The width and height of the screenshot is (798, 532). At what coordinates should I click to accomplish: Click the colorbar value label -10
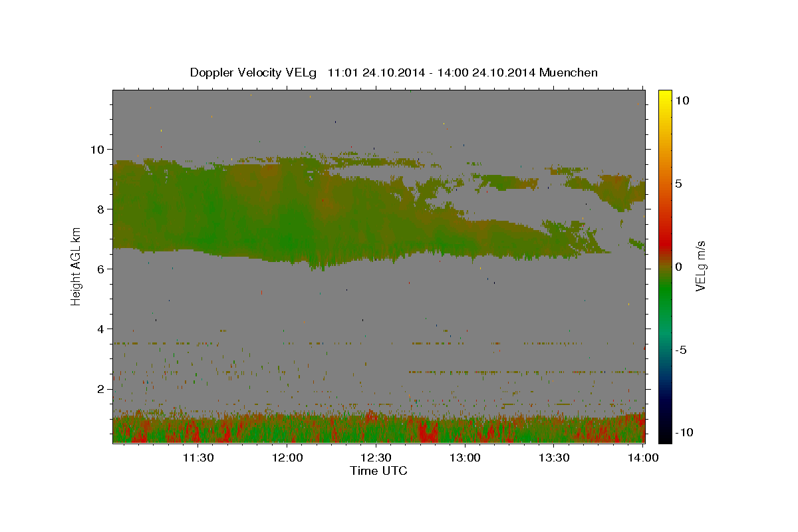[684, 432]
